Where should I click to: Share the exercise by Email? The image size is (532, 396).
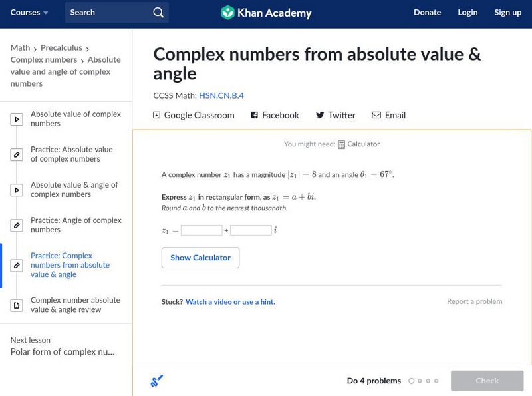pyautogui.click(x=388, y=115)
